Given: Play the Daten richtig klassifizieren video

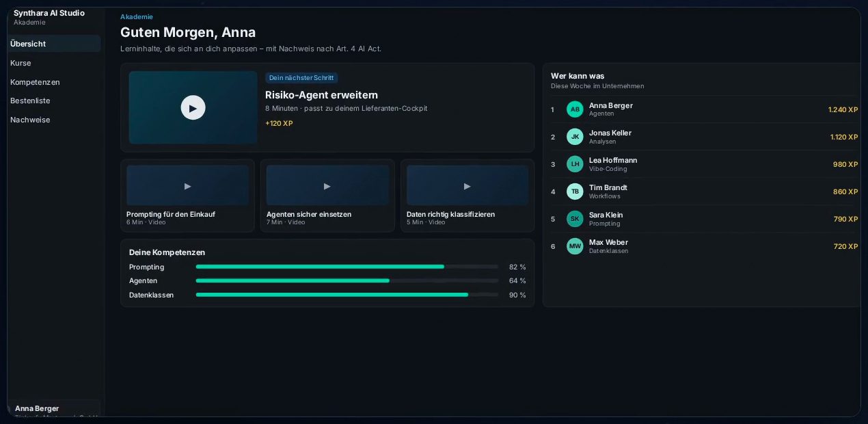Looking at the screenshot, I should [467, 185].
